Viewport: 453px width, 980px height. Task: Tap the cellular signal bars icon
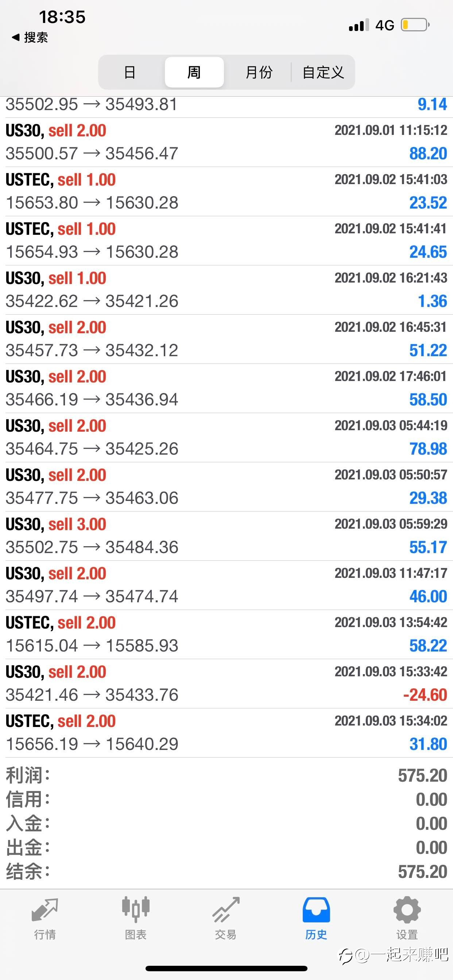[359, 25]
